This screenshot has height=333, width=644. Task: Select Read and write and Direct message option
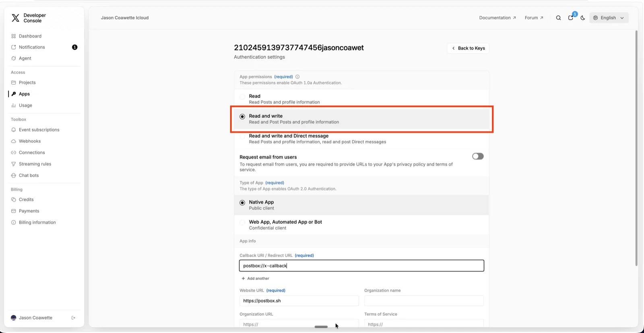point(242,136)
